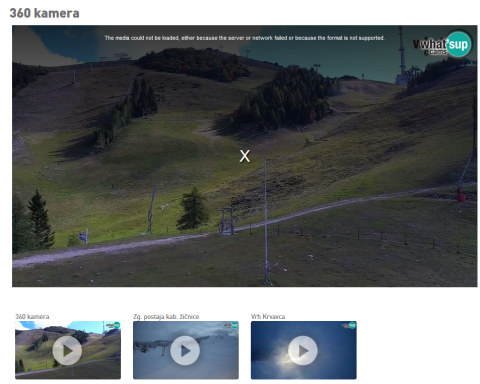Click the whatsup logo on Vrh Krvavca thumbnail
Image resolution: width=480 pixels, height=384 pixels.
click(349, 325)
